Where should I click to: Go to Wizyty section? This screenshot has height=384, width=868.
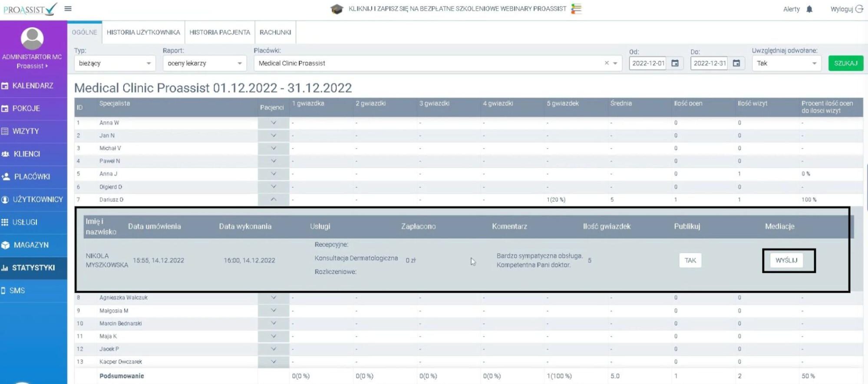33,131
